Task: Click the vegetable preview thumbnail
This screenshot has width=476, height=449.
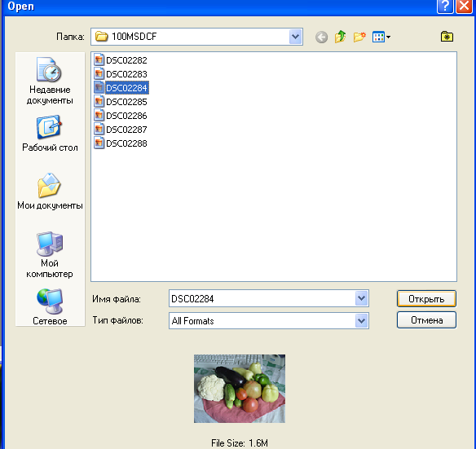Action: [240, 388]
